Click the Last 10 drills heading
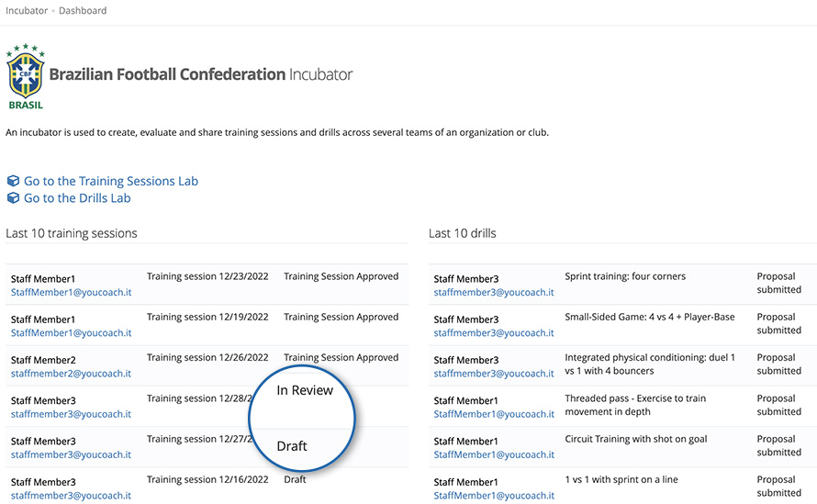 (x=462, y=233)
